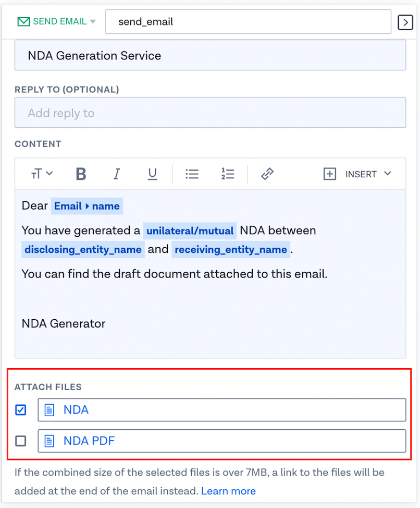Create a bulleted list
Image resolution: width=420 pixels, height=508 pixels.
[x=192, y=174]
